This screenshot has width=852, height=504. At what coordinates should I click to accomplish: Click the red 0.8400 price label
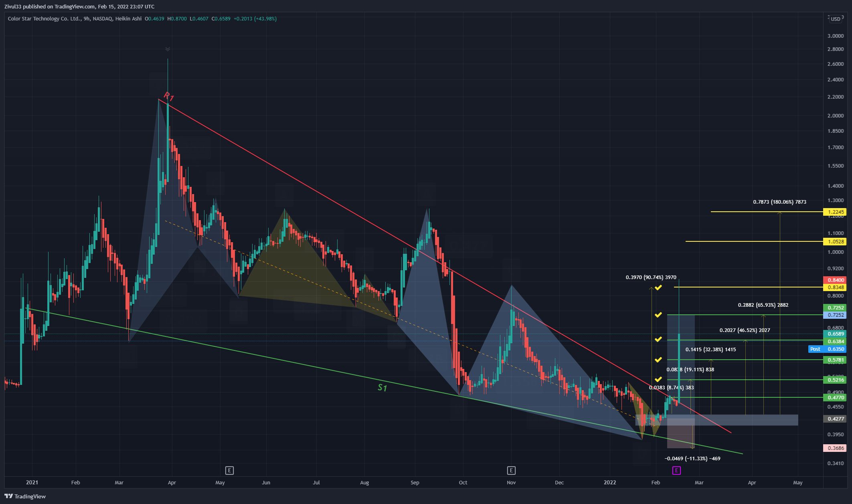[835, 280]
